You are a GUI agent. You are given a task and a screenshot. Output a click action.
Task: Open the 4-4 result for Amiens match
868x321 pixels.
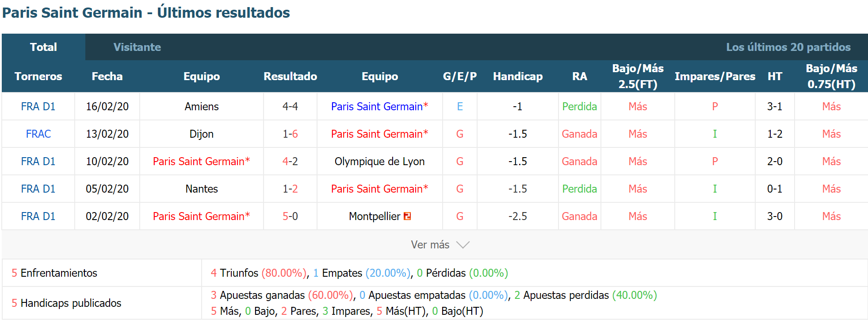(x=290, y=107)
